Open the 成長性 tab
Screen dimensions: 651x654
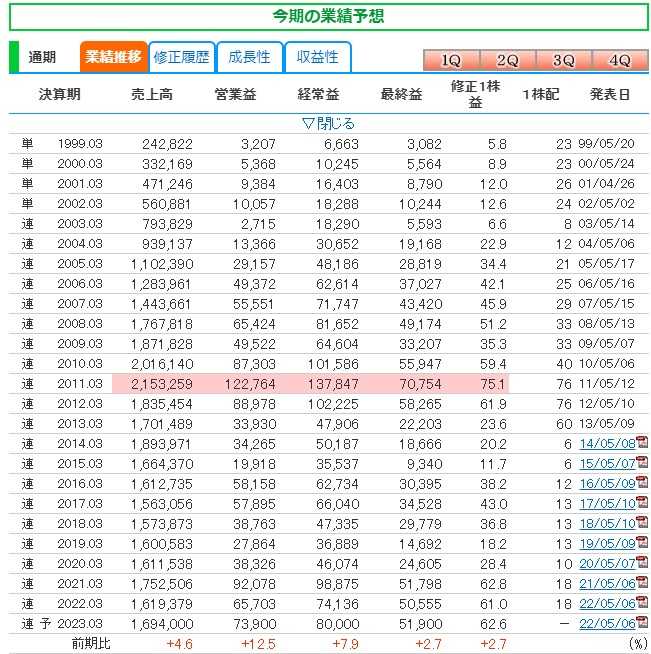pyautogui.click(x=249, y=57)
